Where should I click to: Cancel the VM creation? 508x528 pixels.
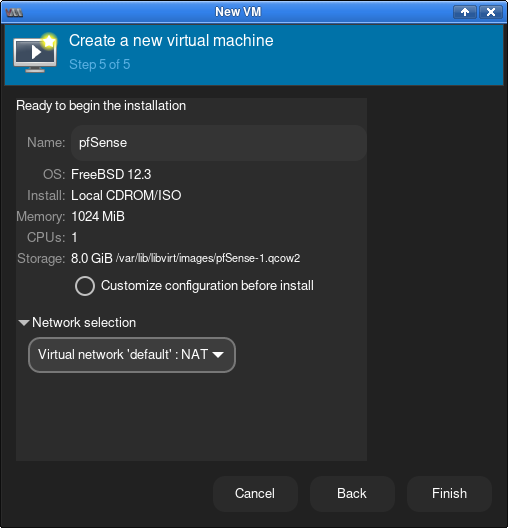tap(255, 494)
